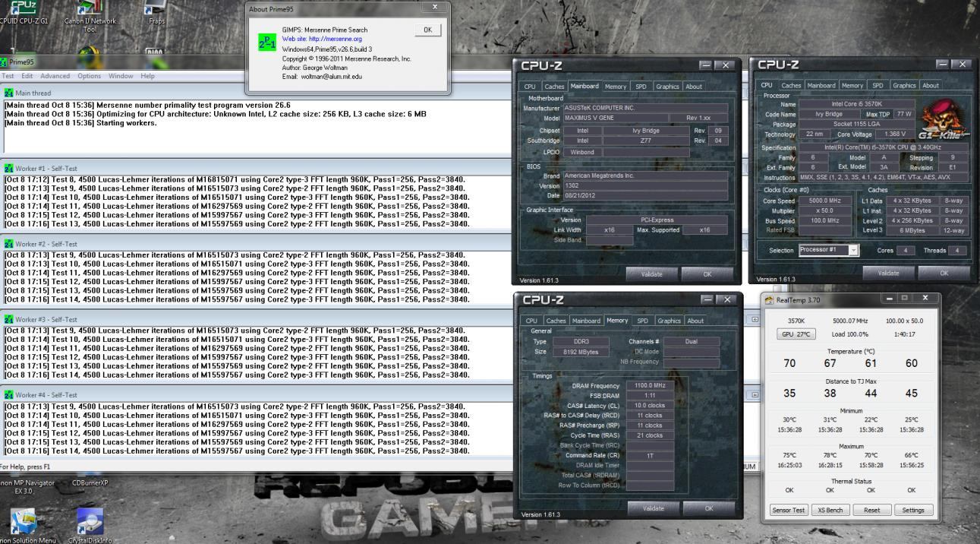Viewport: 980px width, 544px height.
Task: Click the 70 core temperature reading in RealTemp
Action: [789, 363]
